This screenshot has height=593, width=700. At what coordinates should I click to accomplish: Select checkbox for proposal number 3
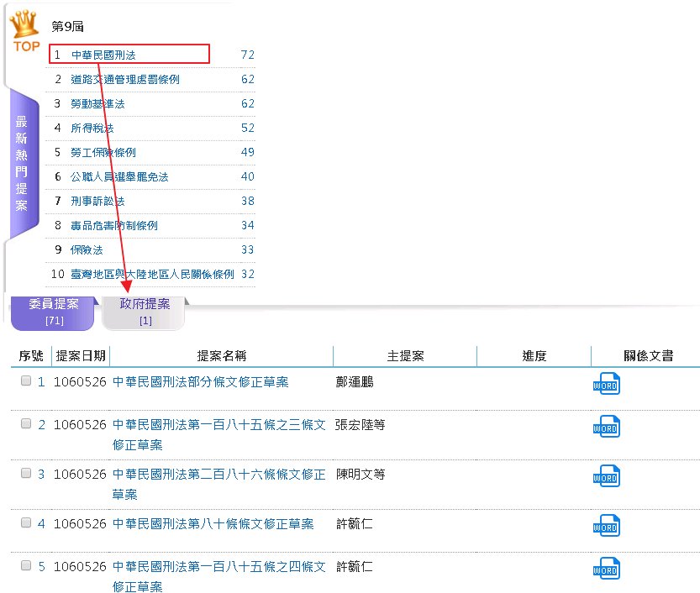pyautogui.click(x=26, y=473)
